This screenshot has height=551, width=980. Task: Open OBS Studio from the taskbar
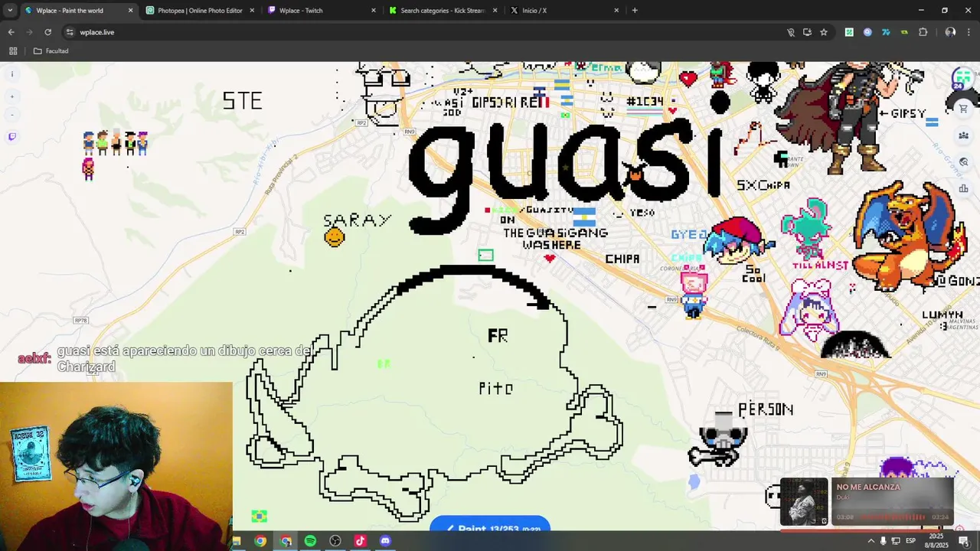335,541
